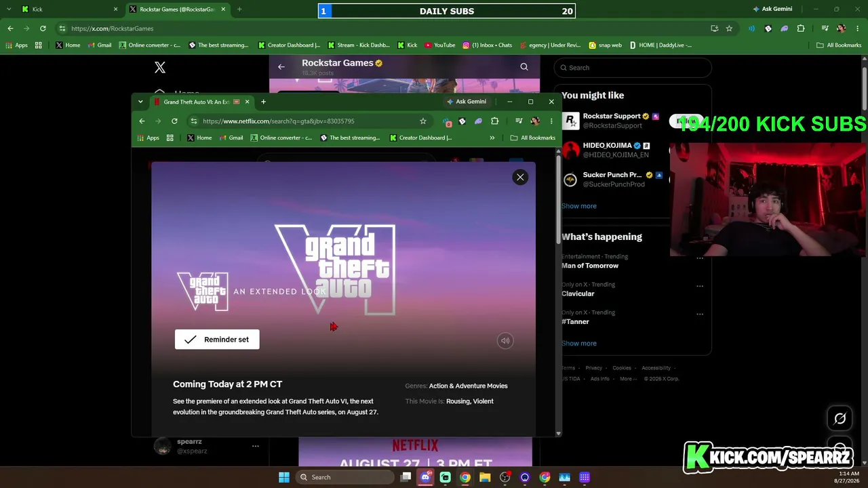Viewport: 868px width, 488px height.
Task: Show more under What's happening
Action: [x=579, y=344]
